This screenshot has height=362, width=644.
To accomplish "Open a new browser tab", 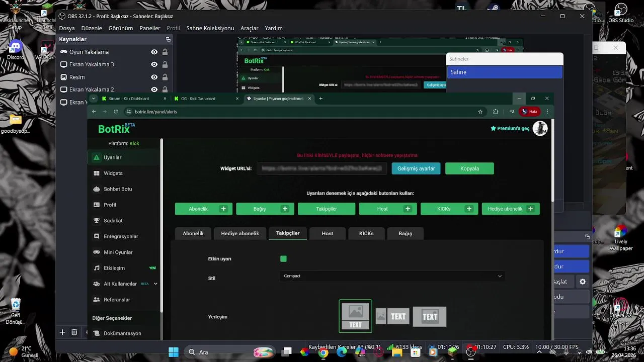I will 320,99.
